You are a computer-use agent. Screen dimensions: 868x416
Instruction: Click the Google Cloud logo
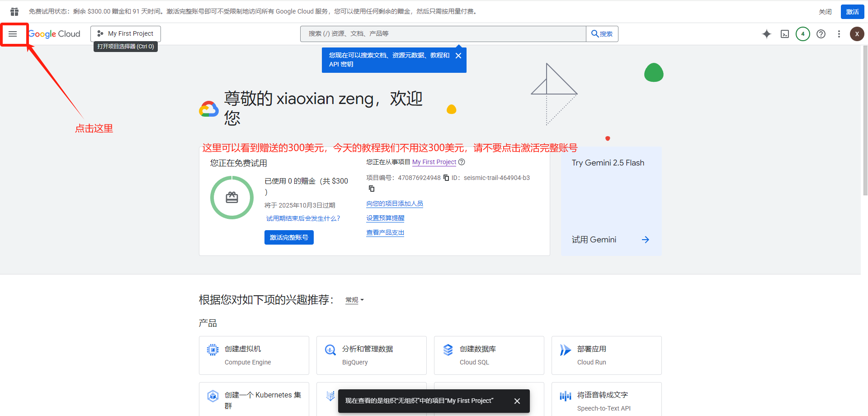coord(54,34)
